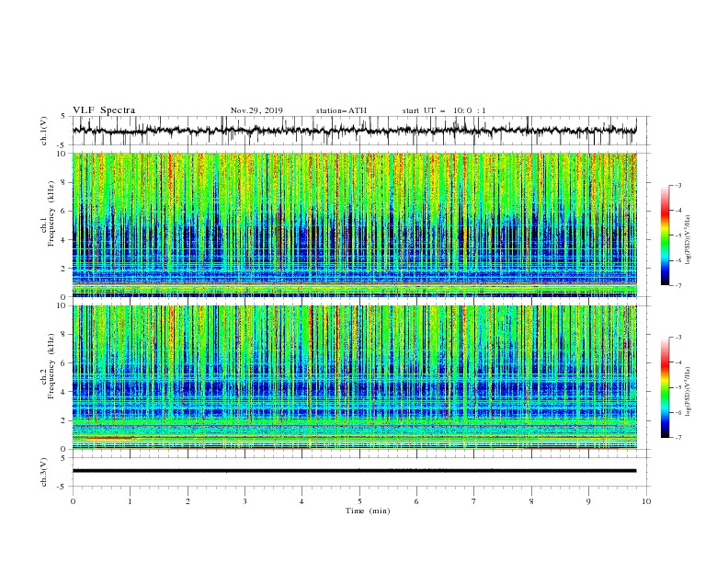The height and width of the screenshot is (563, 728).
Task: Click time axis tick label "5"
Action: tap(359, 501)
